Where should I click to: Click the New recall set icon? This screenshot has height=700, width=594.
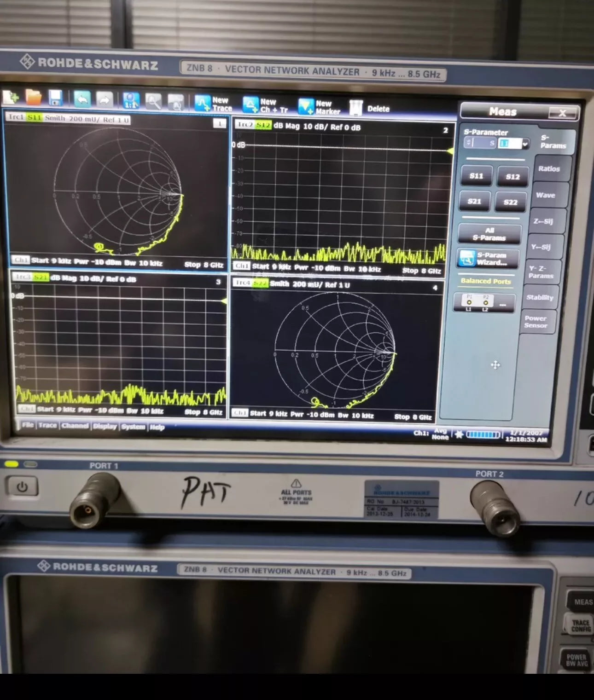click(11, 97)
